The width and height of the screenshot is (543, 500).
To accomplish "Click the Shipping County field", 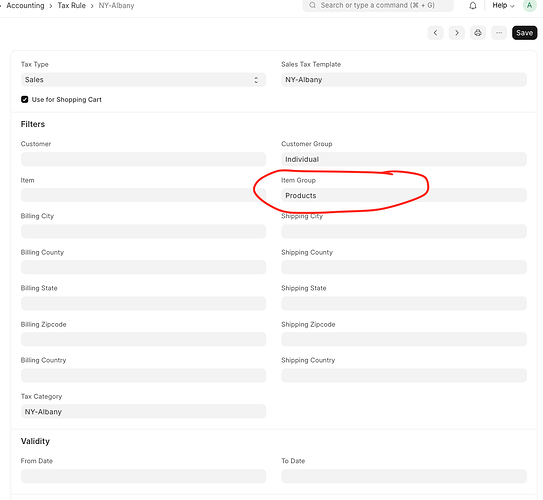I will [x=404, y=267].
